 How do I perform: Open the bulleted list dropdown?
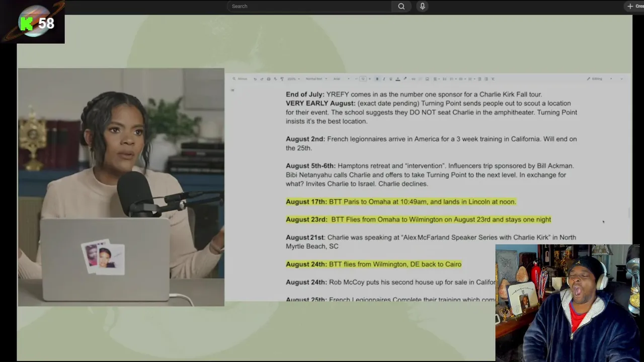(x=462, y=79)
